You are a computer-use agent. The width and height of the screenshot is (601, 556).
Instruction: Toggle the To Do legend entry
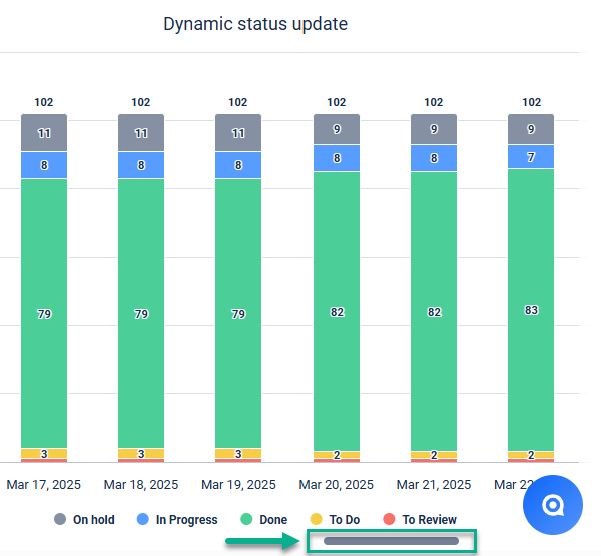(335, 520)
